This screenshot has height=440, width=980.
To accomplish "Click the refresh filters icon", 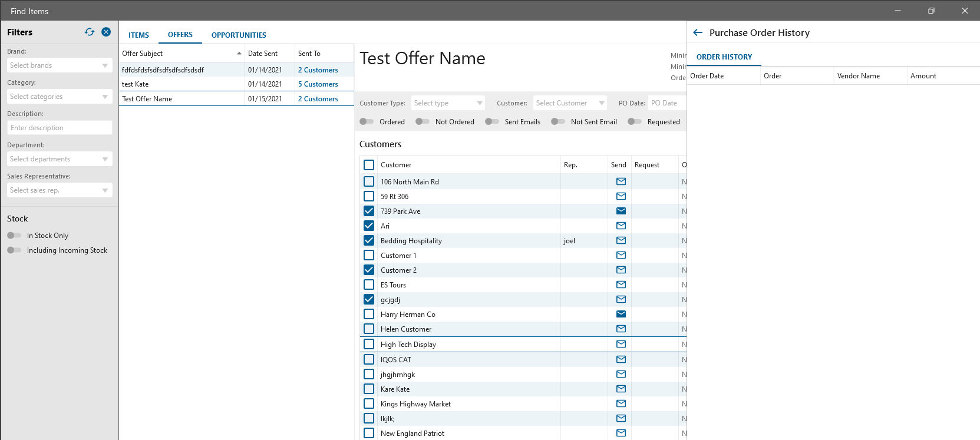I will 90,32.
